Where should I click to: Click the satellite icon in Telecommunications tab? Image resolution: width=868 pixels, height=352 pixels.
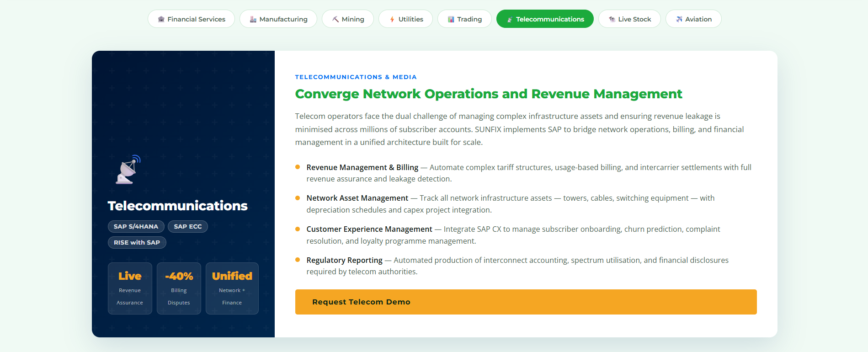510,19
